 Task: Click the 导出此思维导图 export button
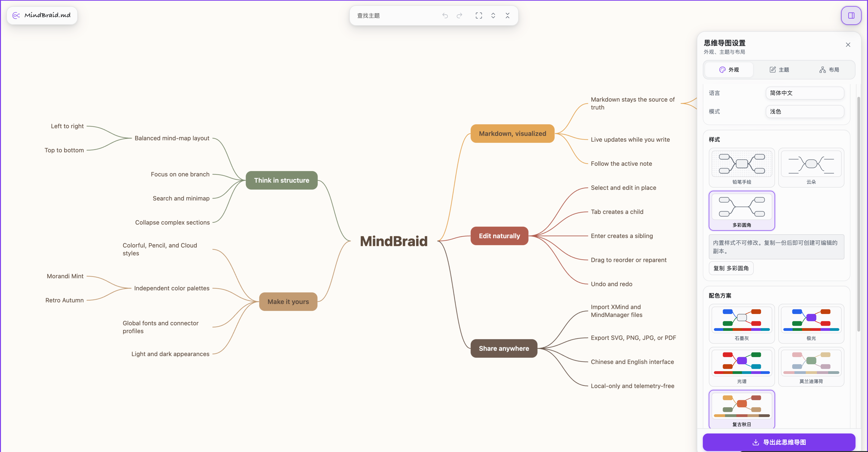[x=779, y=442]
